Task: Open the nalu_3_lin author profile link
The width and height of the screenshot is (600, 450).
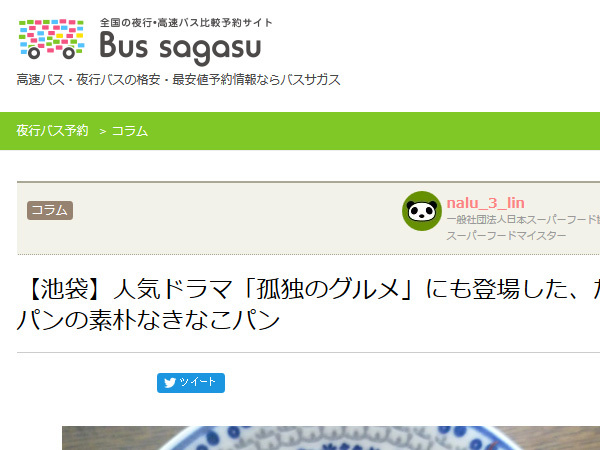Action: click(485, 203)
